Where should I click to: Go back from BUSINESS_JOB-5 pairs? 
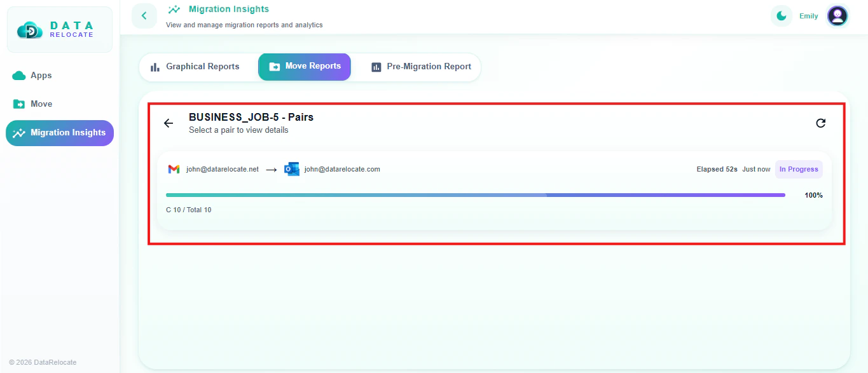[x=169, y=123]
